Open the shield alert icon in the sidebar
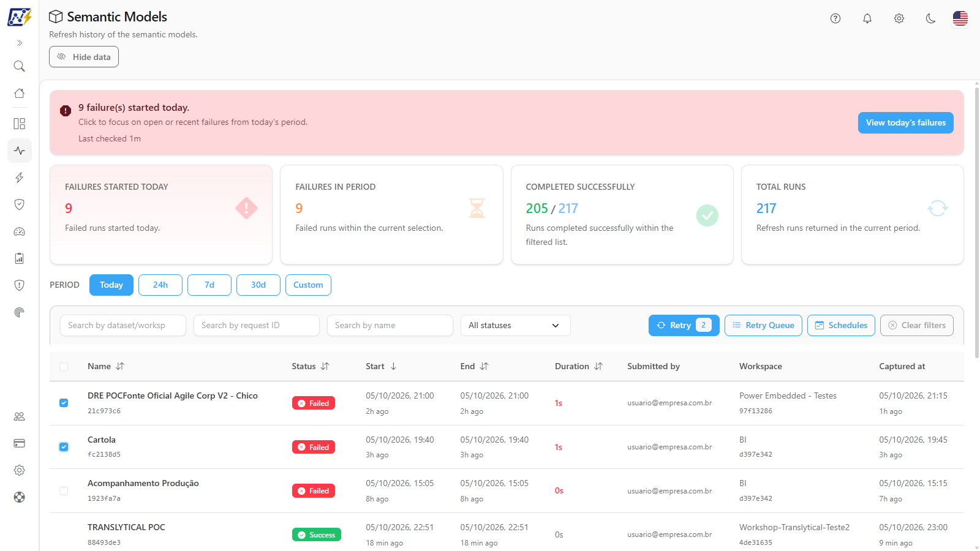 20,285
